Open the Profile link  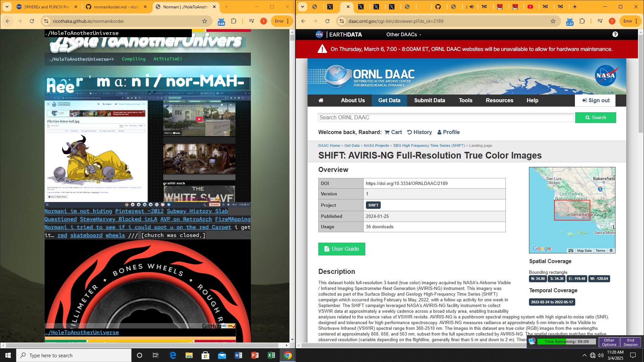(448, 132)
